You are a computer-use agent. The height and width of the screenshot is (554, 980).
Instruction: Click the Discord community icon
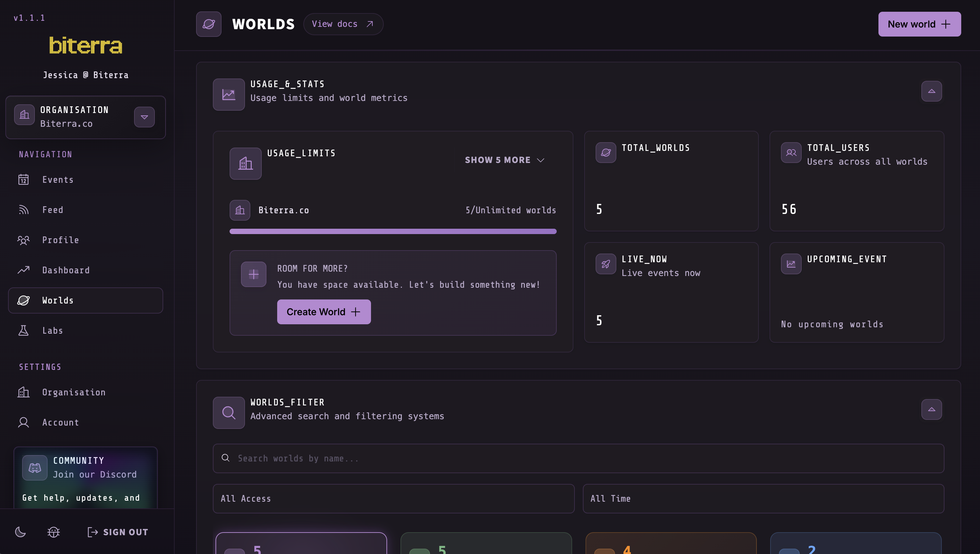click(35, 467)
